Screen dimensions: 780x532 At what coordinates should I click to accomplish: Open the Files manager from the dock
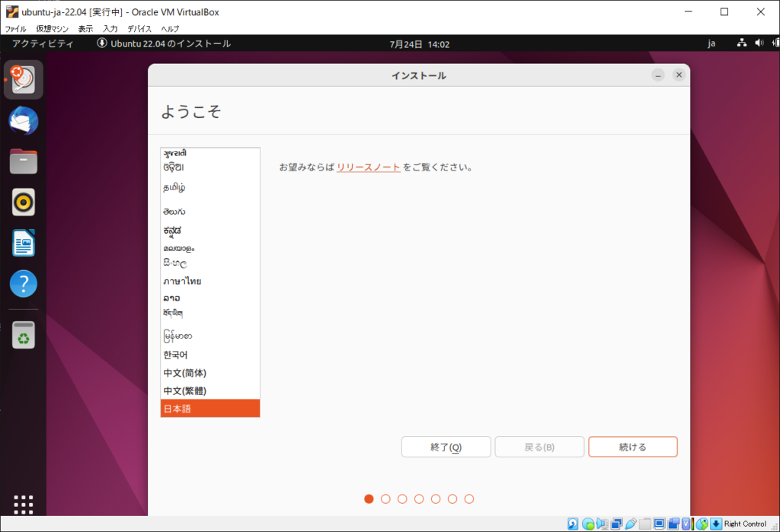[x=24, y=161]
